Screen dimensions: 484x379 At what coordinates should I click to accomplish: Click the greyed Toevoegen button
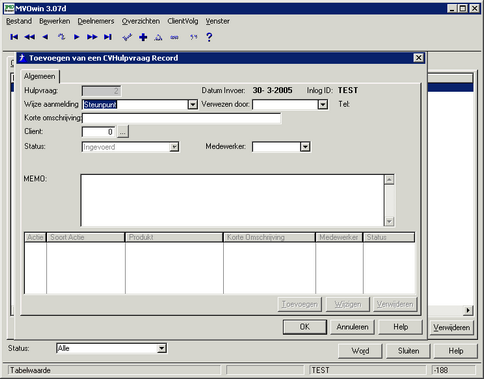click(300, 304)
